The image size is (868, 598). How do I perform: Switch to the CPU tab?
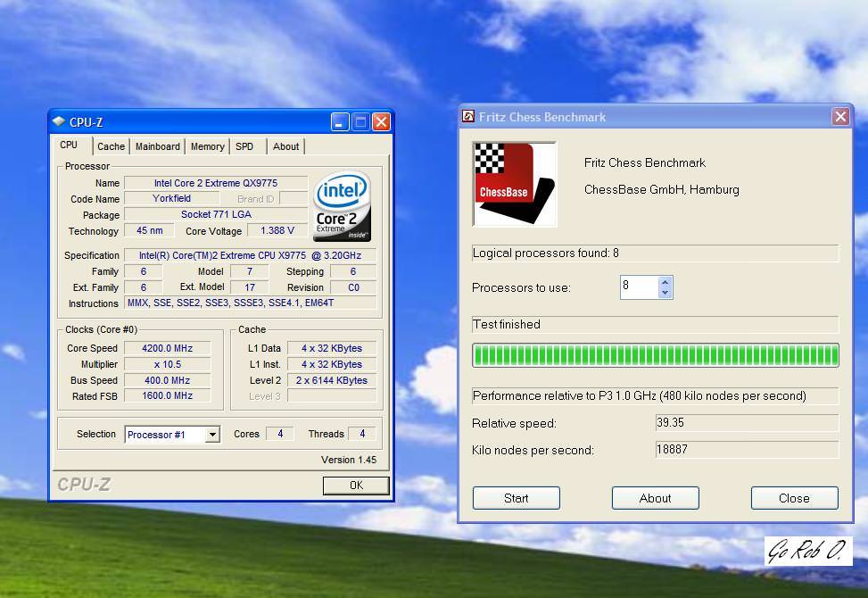click(69, 145)
